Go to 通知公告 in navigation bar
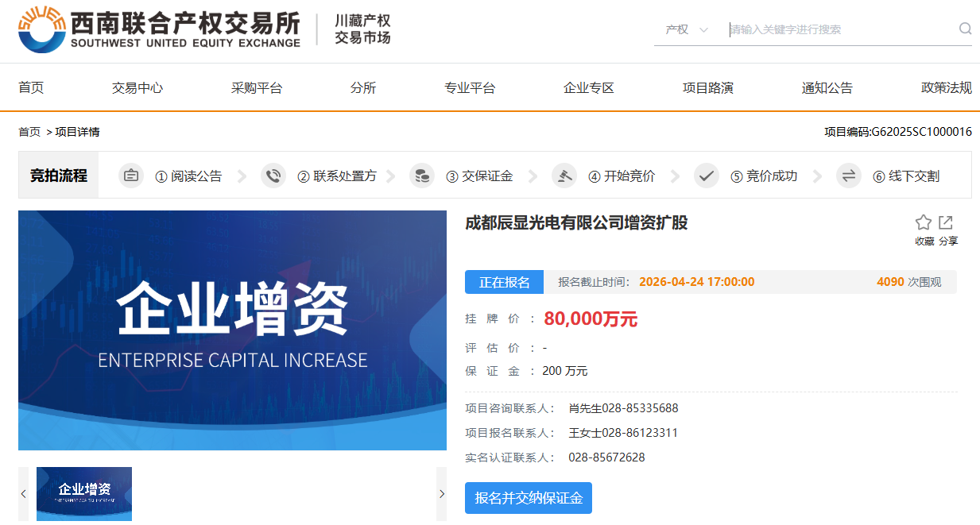 coord(827,88)
